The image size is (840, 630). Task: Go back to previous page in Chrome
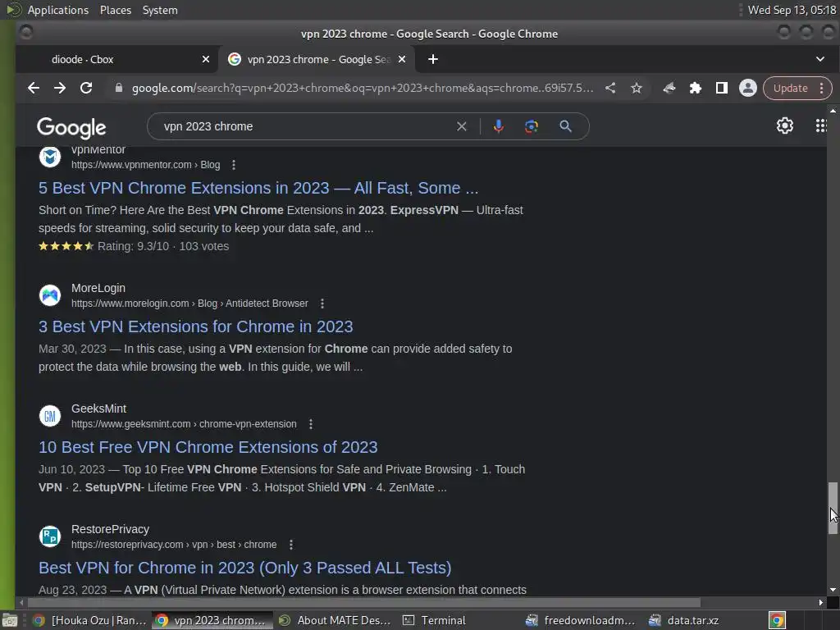(x=33, y=89)
